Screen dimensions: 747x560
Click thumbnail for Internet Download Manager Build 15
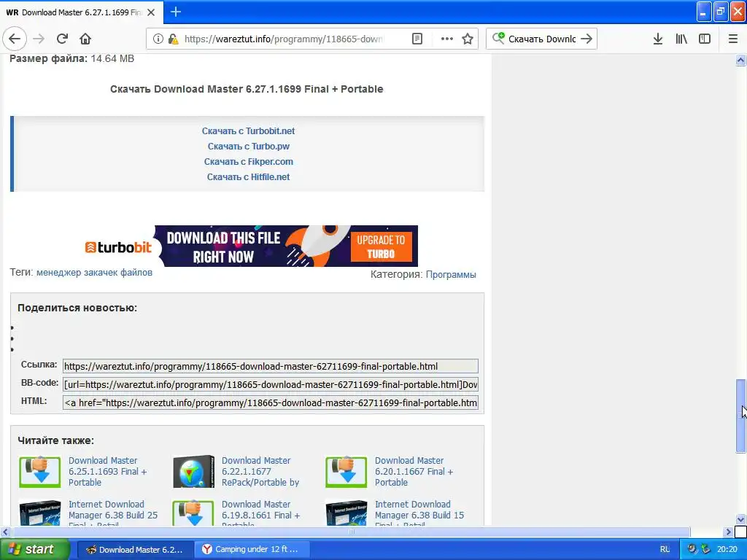click(347, 513)
